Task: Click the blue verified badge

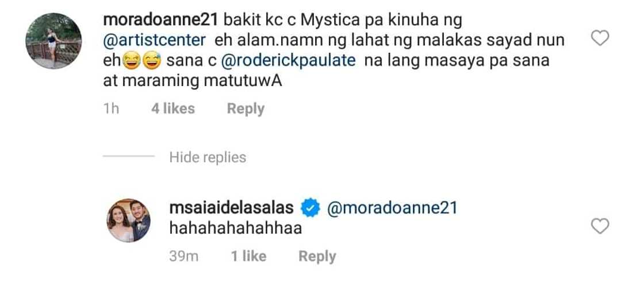Action: (310, 208)
